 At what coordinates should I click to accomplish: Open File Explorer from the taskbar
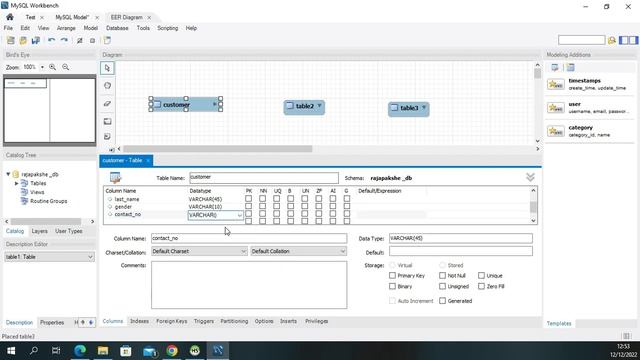coord(103,351)
